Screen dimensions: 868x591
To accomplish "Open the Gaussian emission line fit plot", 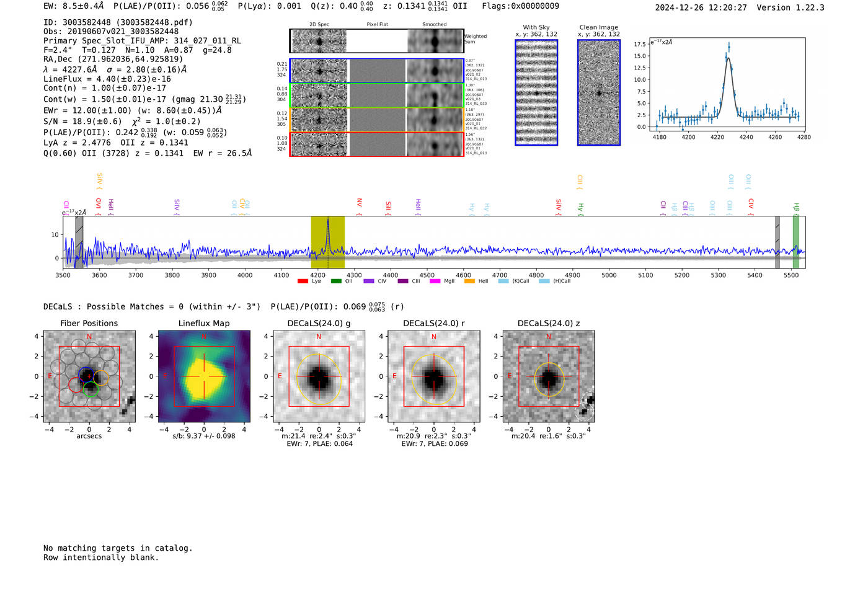I will tap(727, 84).
